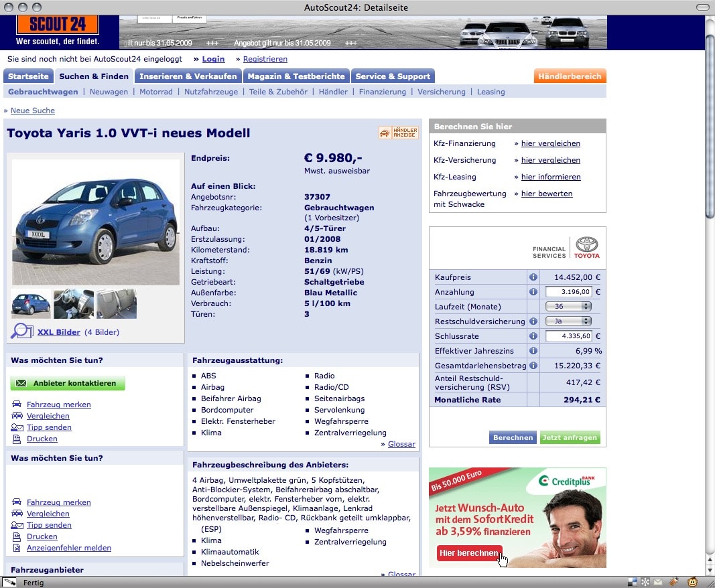This screenshot has width=715, height=588.
Task: Open the Restschuldversicherung dropdown showing Ja
Action: (568, 321)
